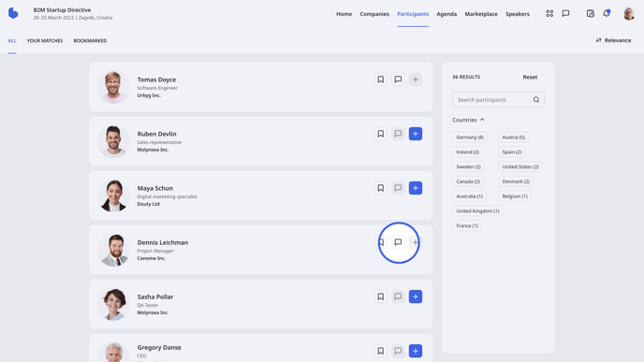Click the B2M Startup Directive event title
This screenshot has height=362, width=644.
click(62, 10)
